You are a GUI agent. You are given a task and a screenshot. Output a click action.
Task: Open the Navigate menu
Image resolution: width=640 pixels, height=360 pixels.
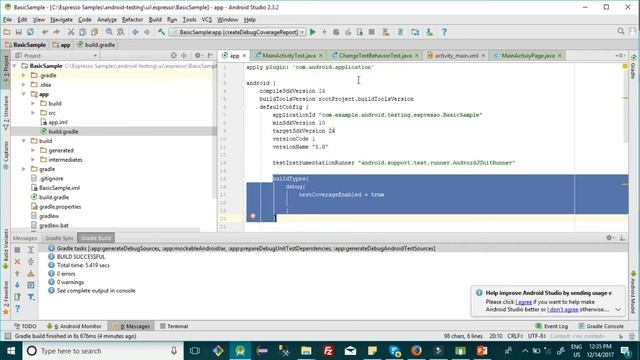61,20
